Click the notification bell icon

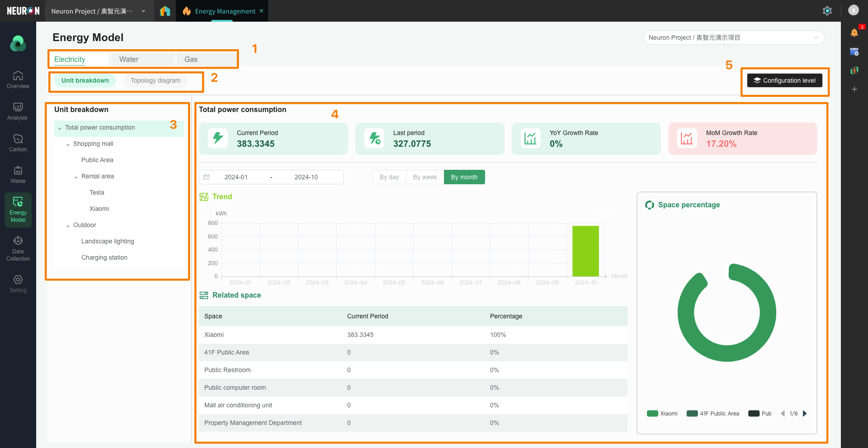[x=854, y=33]
